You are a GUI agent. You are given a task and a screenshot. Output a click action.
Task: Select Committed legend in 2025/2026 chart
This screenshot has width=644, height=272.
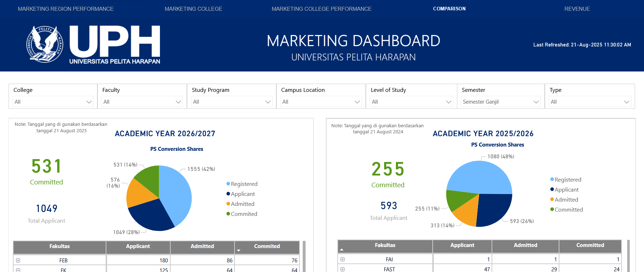click(567, 209)
